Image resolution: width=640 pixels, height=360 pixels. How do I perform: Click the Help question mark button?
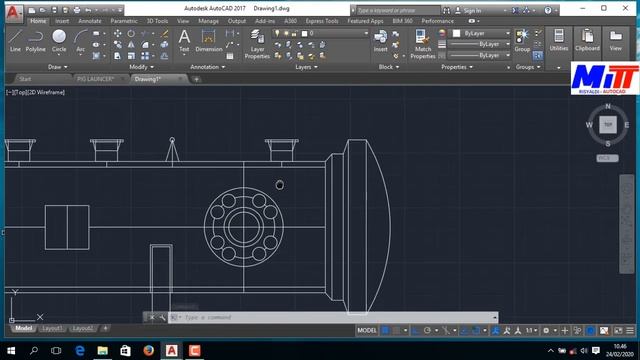click(x=548, y=11)
